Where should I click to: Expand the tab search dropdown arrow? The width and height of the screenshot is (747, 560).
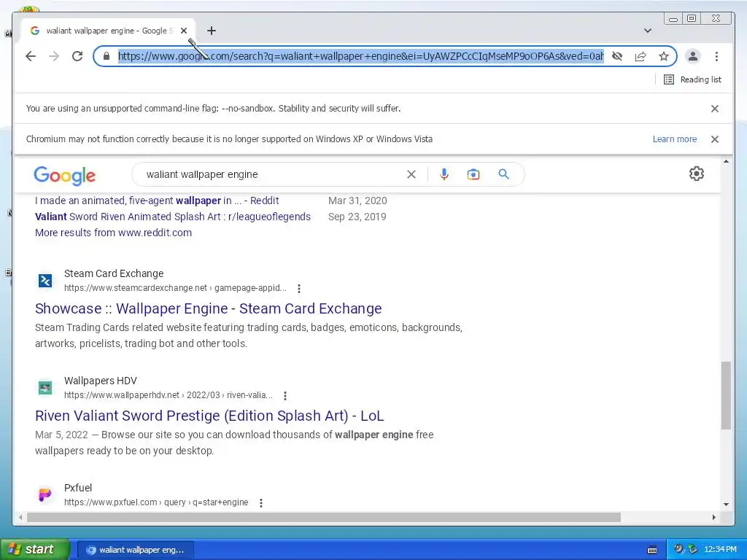(648, 31)
